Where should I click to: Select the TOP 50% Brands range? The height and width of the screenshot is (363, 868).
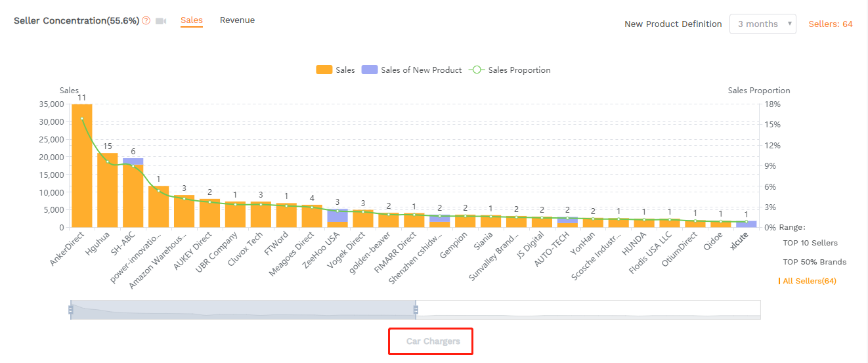point(814,262)
